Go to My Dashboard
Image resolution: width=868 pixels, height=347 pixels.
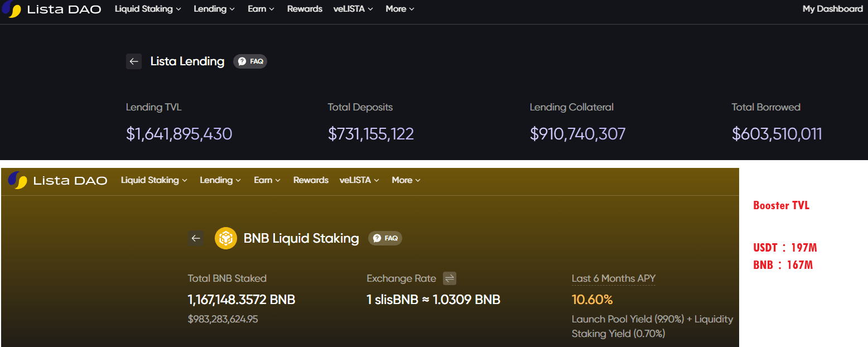(832, 9)
